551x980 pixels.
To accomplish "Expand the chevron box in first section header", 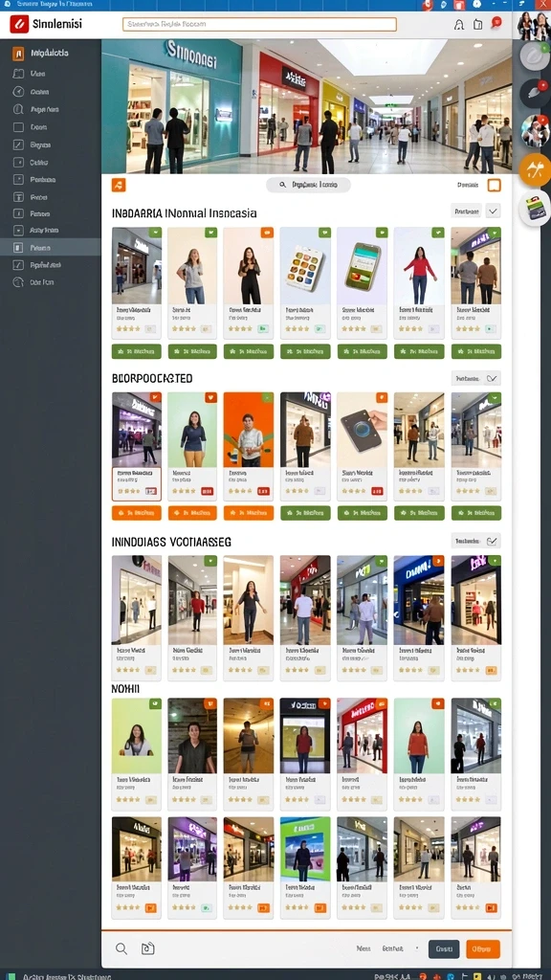I will click(x=493, y=212).
